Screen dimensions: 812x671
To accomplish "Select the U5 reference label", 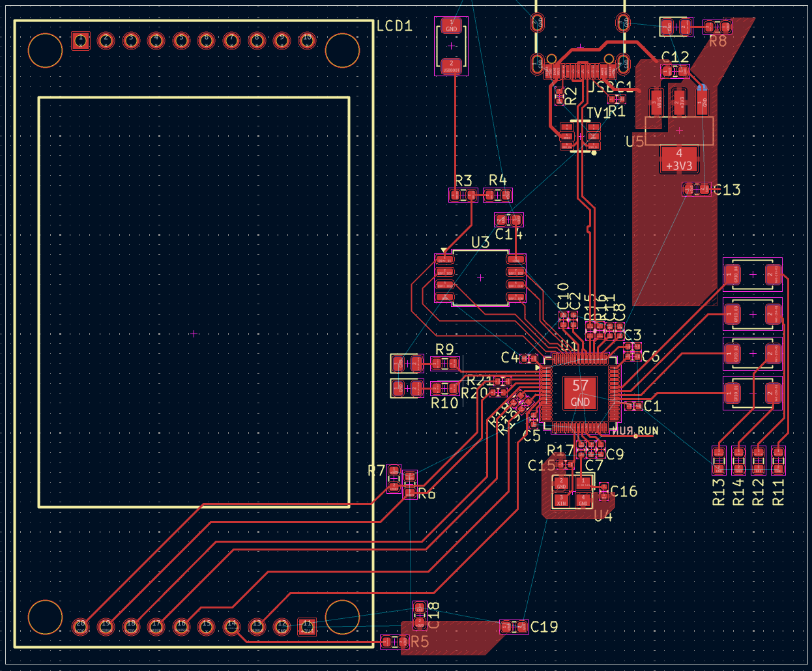I will tap(635, 142).
